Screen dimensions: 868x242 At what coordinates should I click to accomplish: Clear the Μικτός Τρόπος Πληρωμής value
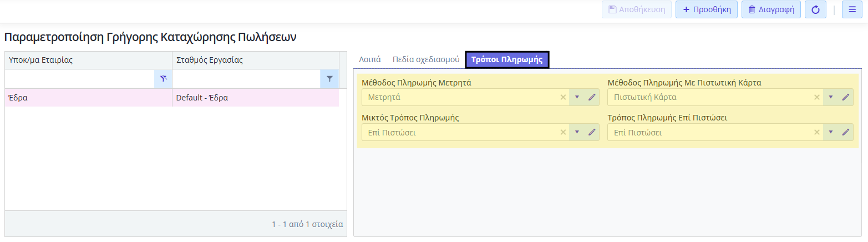pos(563,132)
